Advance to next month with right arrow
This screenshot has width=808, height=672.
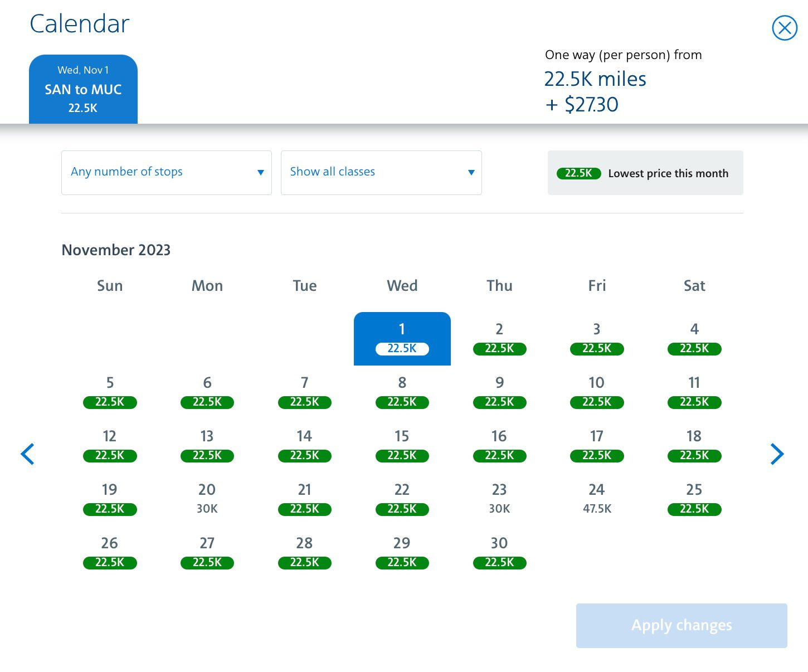777,454
